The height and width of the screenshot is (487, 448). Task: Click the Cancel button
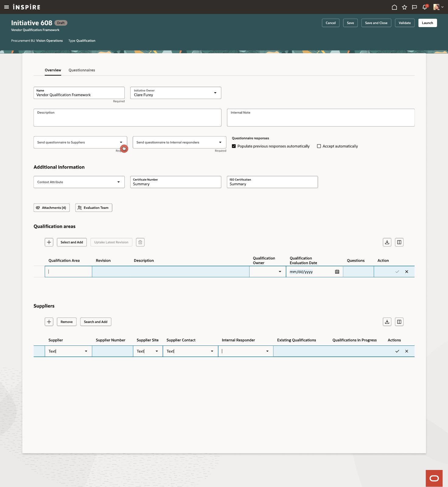tap(331, 23)
